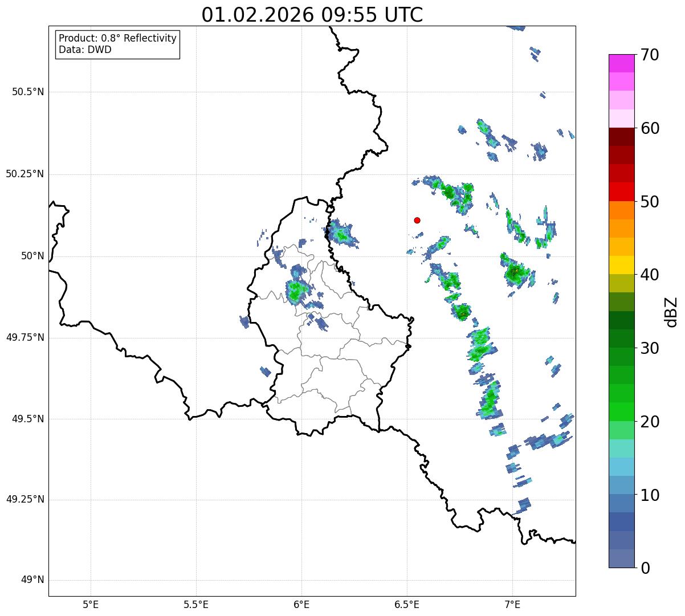The image size is (685, 616).
Task: Click the 49°N latitude label
Action: pos(32,580)
